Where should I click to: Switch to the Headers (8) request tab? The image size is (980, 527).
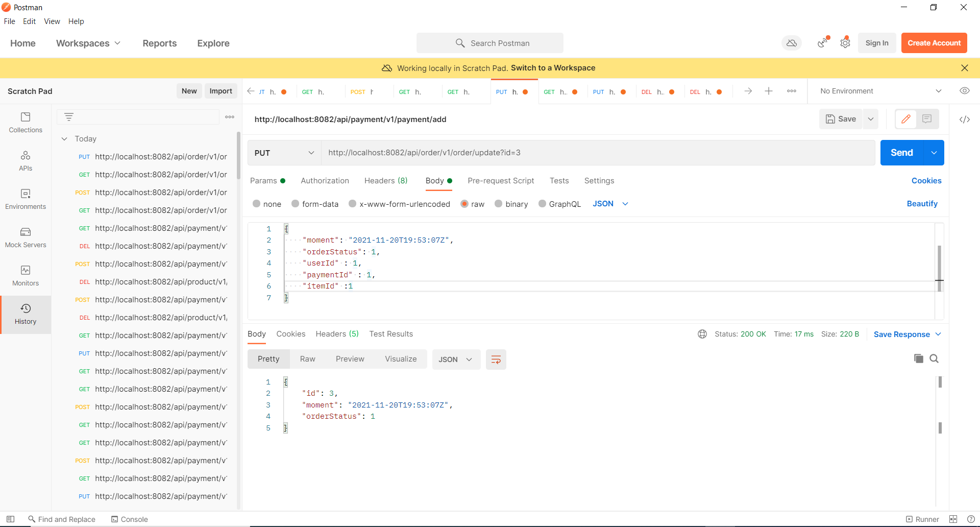click(386, 181)
